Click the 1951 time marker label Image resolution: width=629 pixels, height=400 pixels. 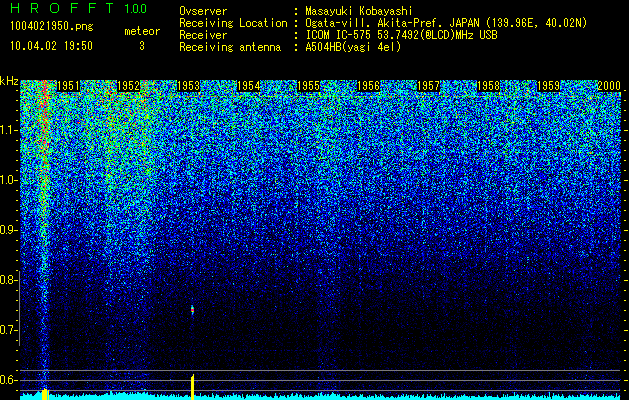[68, 86]
